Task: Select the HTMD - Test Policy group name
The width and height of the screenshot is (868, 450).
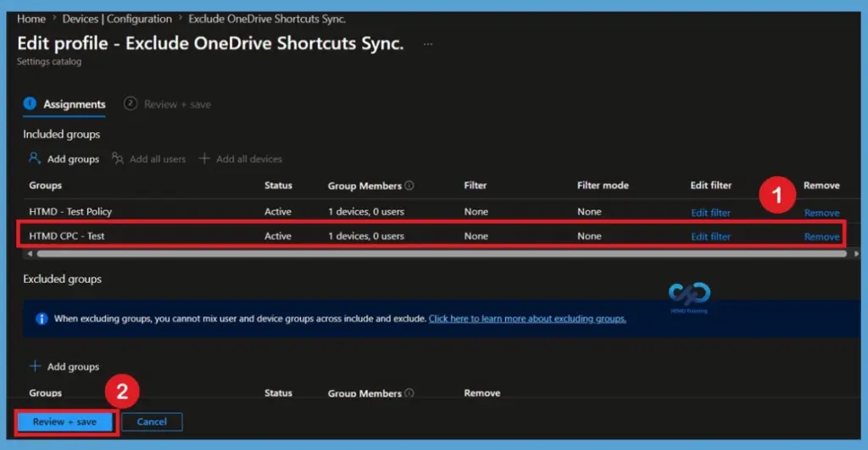Action: tap(70, 211)
